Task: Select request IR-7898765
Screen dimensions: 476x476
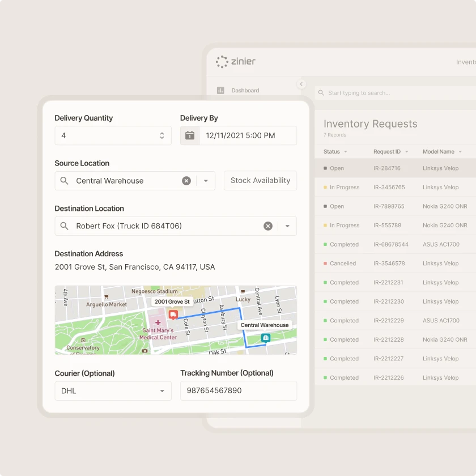Action: tap(396, 206)
